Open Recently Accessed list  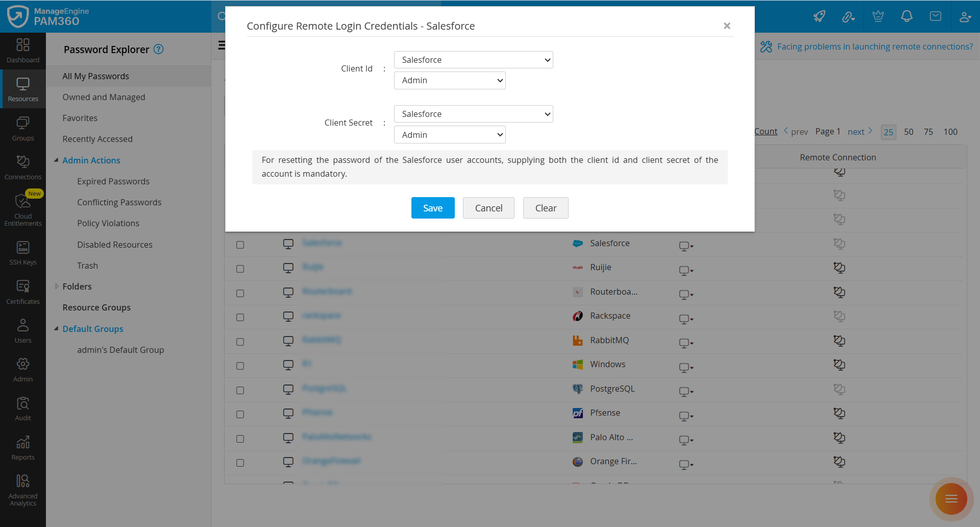click(97, 139)
